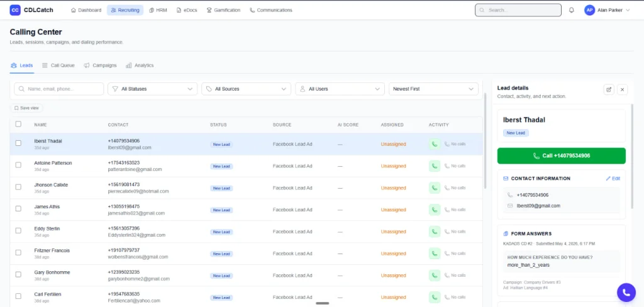Click the Contact Information section icon
This screenshot has width=644, height=307.
click(506, 179)
